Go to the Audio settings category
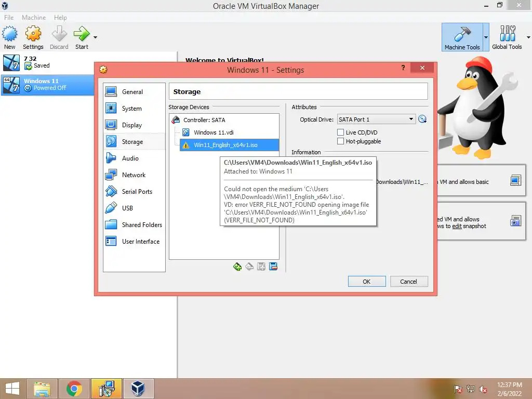The height and width of the screenshot is (399, 532). pos(134,158)
